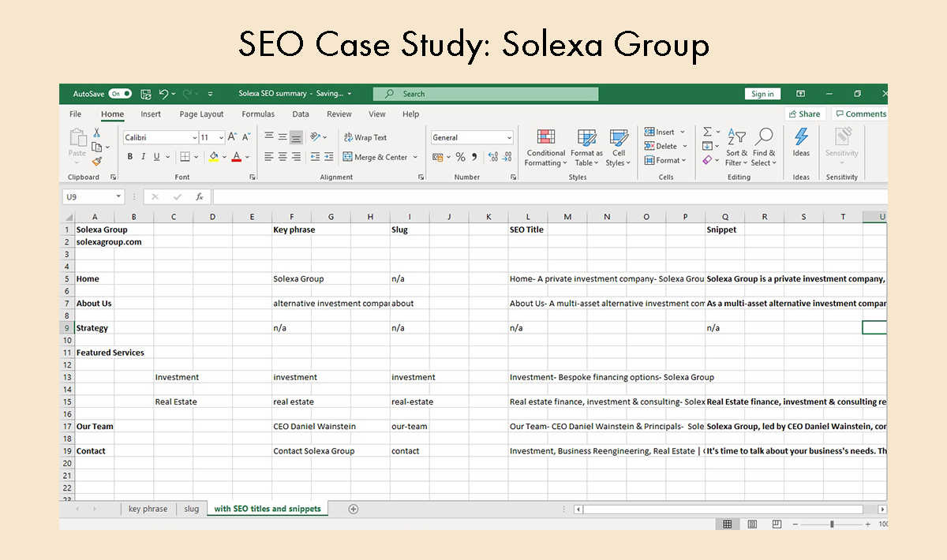The image size is (947, 560).
Task: Open the font size dropdown
Action: (221, 137)
